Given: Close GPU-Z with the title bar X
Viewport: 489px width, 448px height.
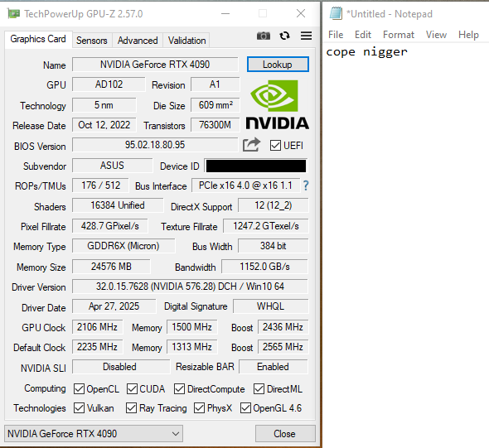Looking at the screenshot, I should 301,14.
